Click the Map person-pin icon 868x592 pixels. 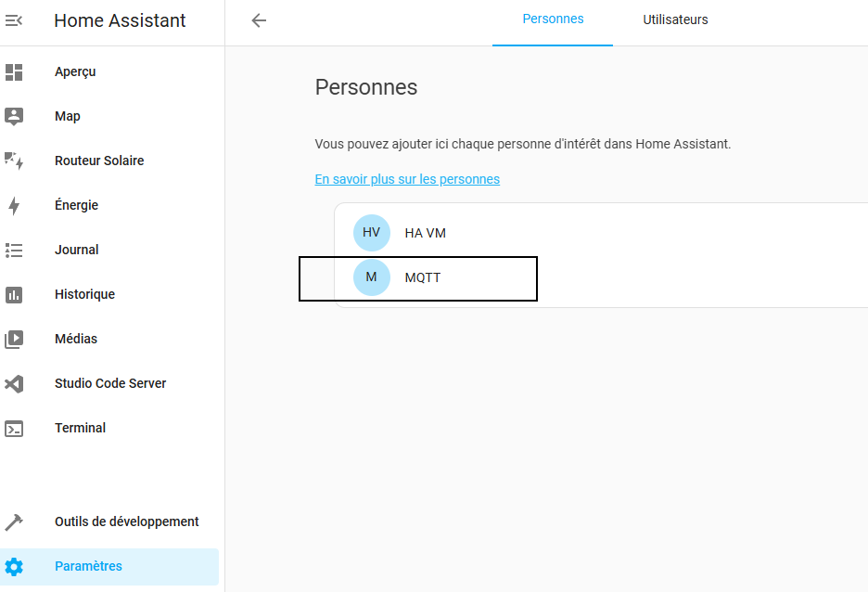(x=14, y=116)
